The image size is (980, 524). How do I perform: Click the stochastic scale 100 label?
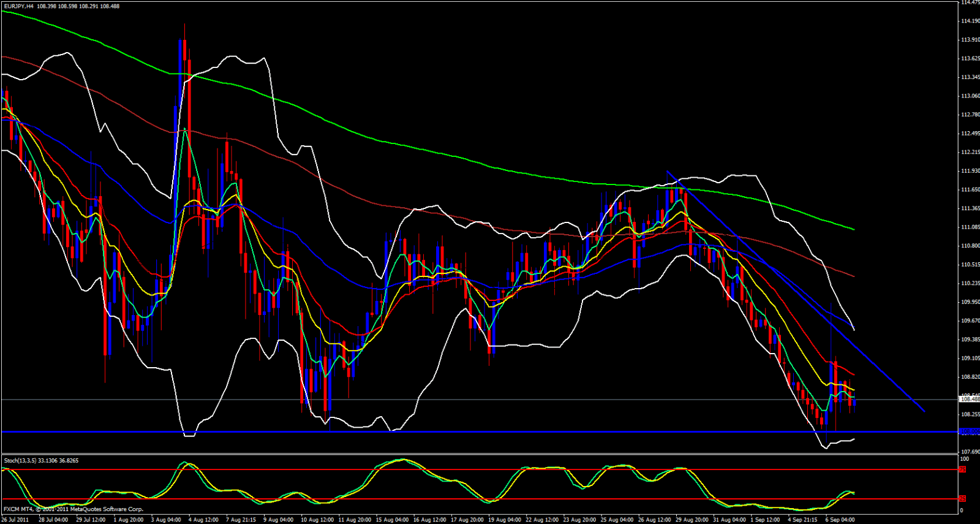coord(964,459)
